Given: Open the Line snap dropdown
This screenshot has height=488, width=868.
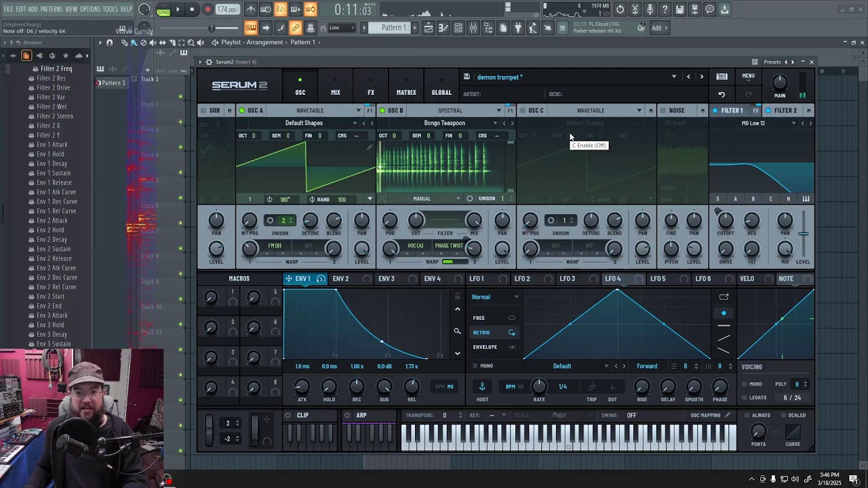Looking at the screenshot, I should [341, 28].
